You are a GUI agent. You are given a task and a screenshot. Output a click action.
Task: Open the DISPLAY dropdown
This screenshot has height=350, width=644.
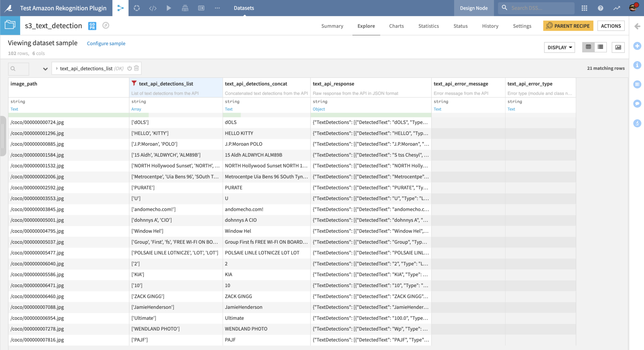click(559, 47)
